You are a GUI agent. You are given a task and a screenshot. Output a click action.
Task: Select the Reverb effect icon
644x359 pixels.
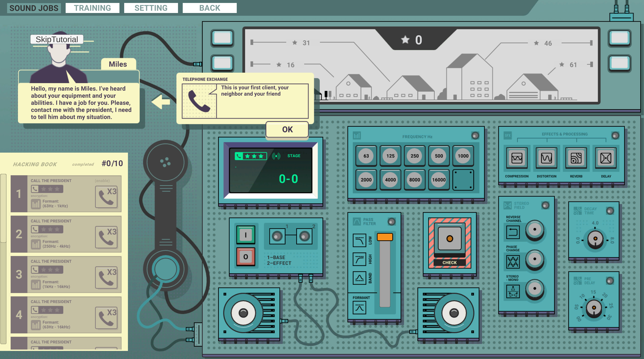[x=576, y=158]
